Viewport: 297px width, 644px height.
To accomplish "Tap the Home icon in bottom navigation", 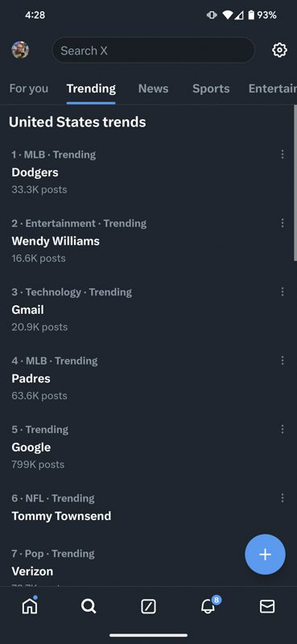I will (30, 605).
